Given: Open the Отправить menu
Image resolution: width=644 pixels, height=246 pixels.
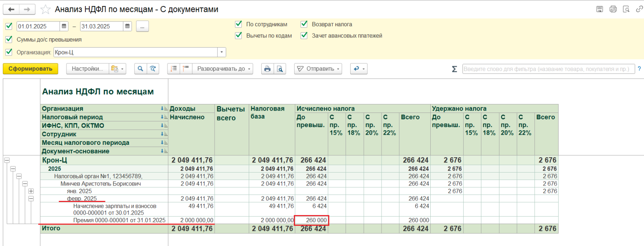Looking at the screenshot, I should tap(318, 69).
